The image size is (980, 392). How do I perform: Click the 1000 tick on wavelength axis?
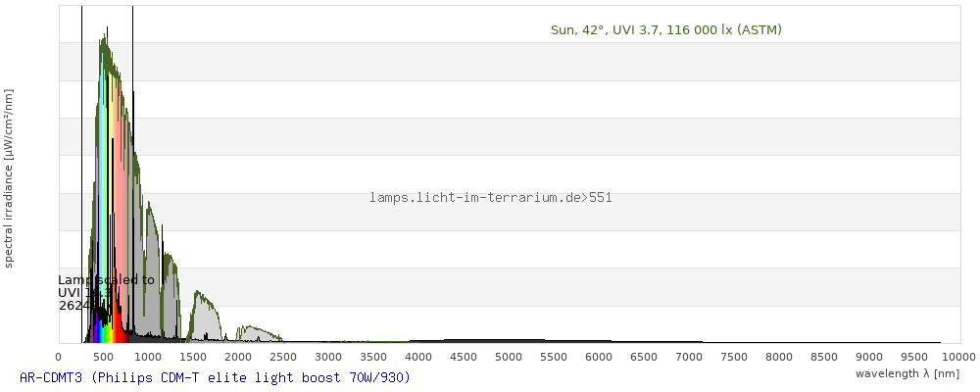148,358
